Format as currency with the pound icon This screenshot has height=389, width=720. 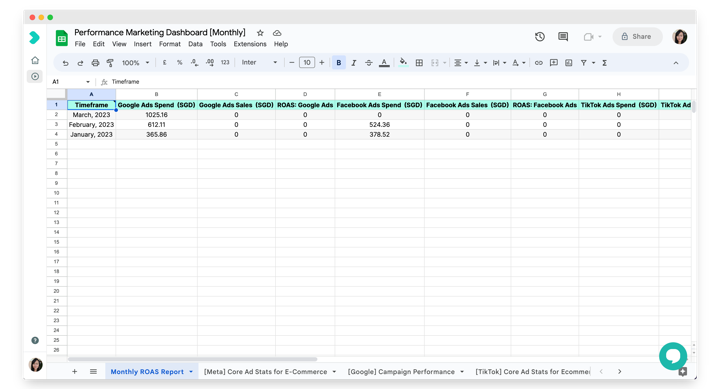(164, 63)
